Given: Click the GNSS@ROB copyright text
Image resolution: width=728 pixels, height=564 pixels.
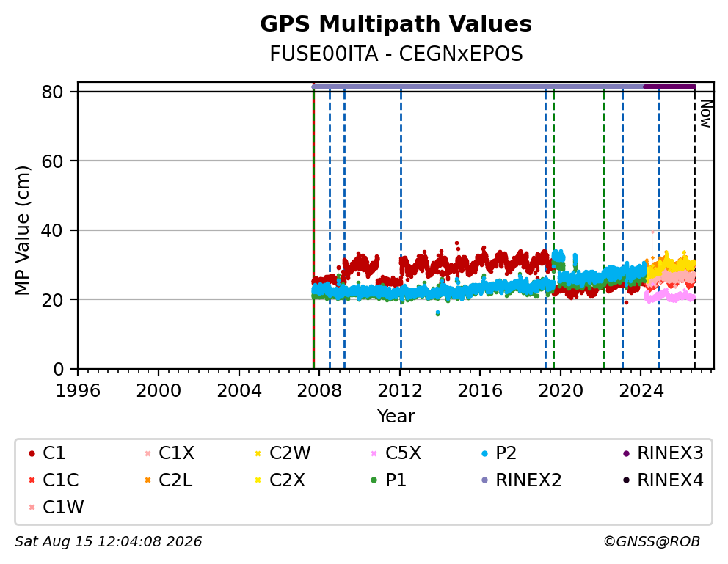Looking at the screenshot, I should click(652, 541).
